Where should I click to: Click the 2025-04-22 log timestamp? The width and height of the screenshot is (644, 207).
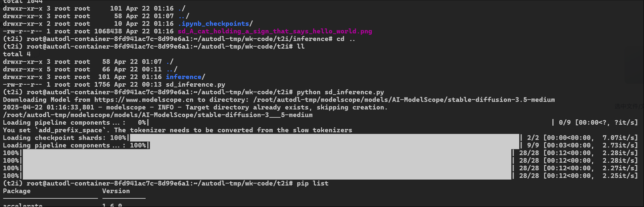[48, 107]
